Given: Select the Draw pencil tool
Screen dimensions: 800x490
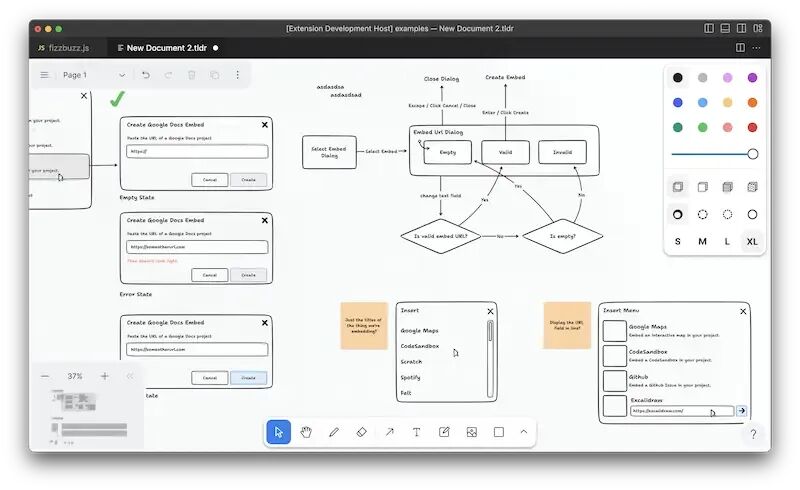Looking at the screenshot, I should pos(334,432).
